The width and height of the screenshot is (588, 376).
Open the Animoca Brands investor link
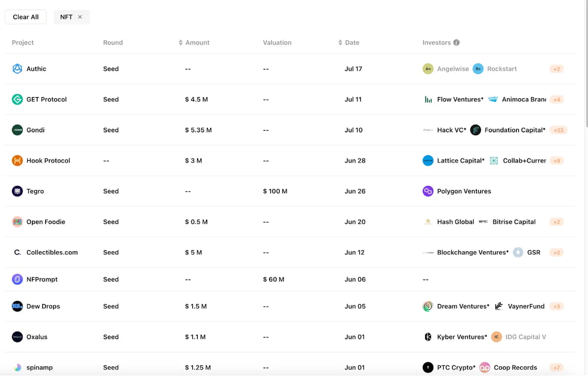[523, 100]
